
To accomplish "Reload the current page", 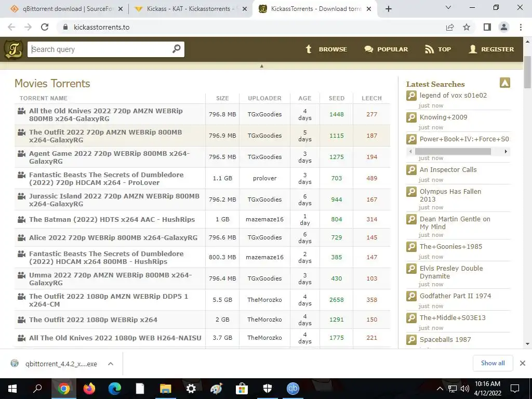I will click(x=45, y=27).
